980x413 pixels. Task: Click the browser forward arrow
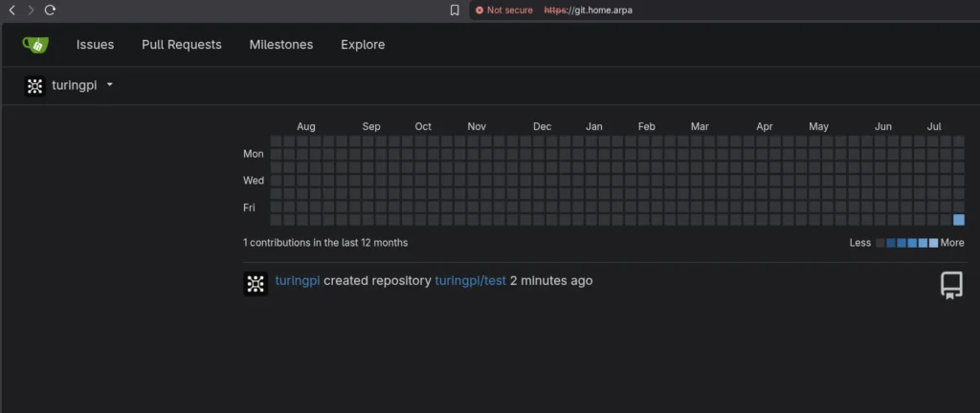[31, 10]
